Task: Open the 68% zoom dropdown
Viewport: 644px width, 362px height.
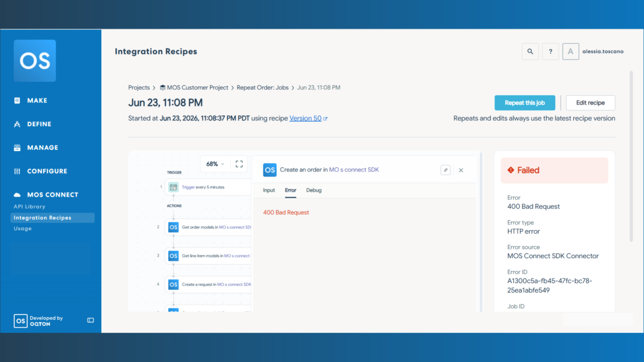Action: 215,164
